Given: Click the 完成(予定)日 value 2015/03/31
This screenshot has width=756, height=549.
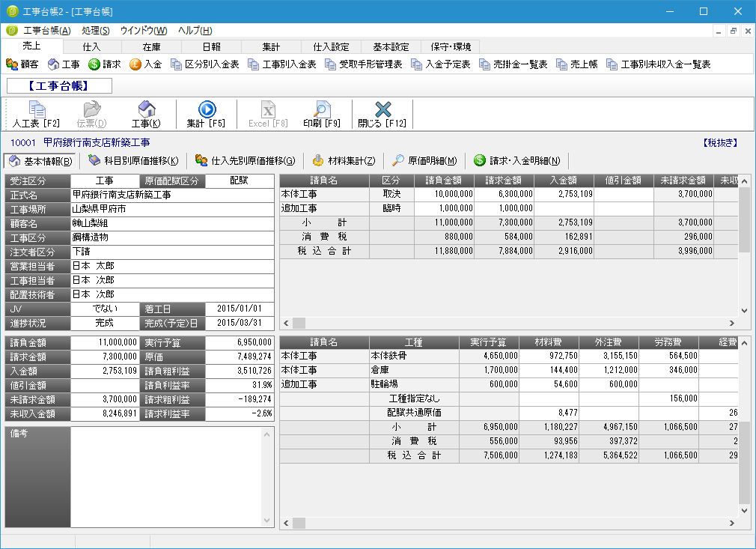Looking at the screenshot, I should coord(240,323).
